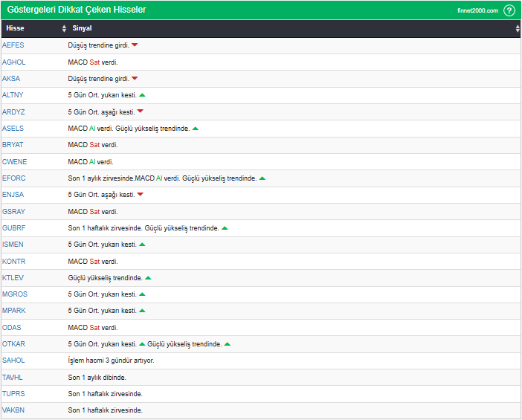
Task: Open the ALTNY stock link
Action: [13, 95]
